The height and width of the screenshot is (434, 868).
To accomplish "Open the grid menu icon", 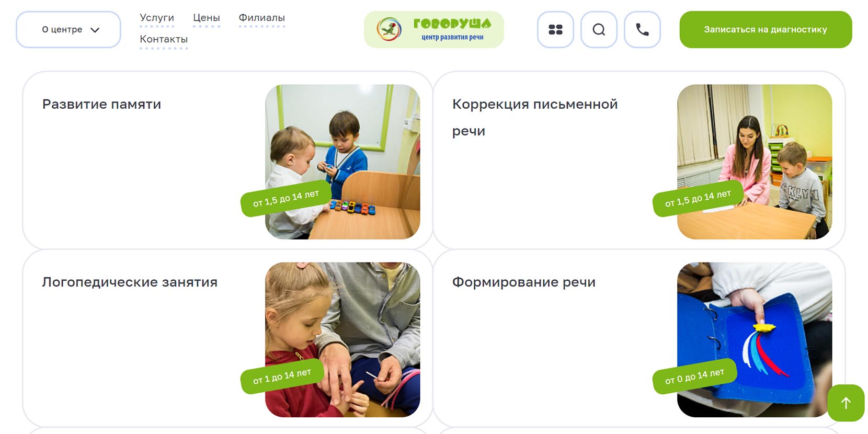I will pos(555,30).
